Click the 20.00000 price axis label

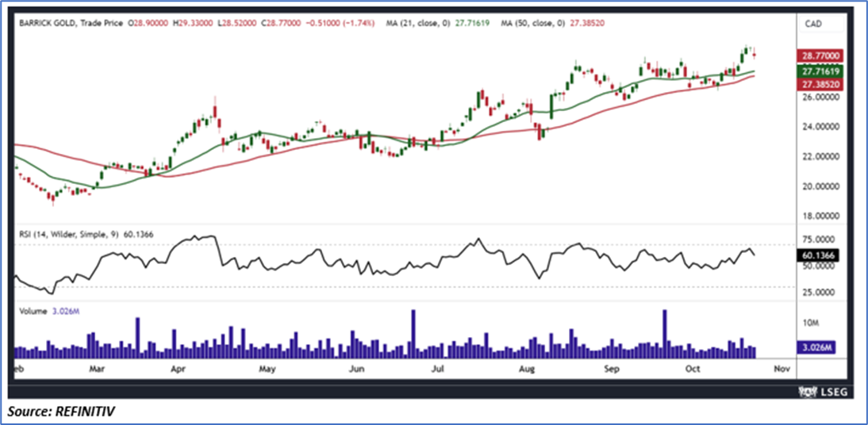click(x=821, y=186)
